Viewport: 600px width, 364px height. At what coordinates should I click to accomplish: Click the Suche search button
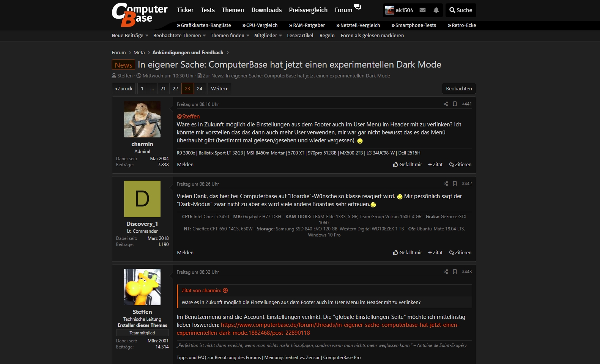[461, 10]
